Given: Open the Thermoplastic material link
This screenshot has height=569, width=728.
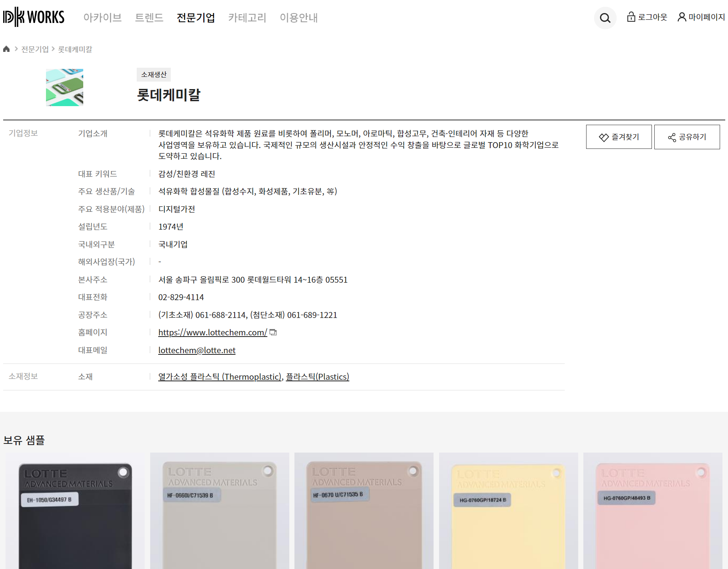Looking at the screenshot, I should pos(220,377).
